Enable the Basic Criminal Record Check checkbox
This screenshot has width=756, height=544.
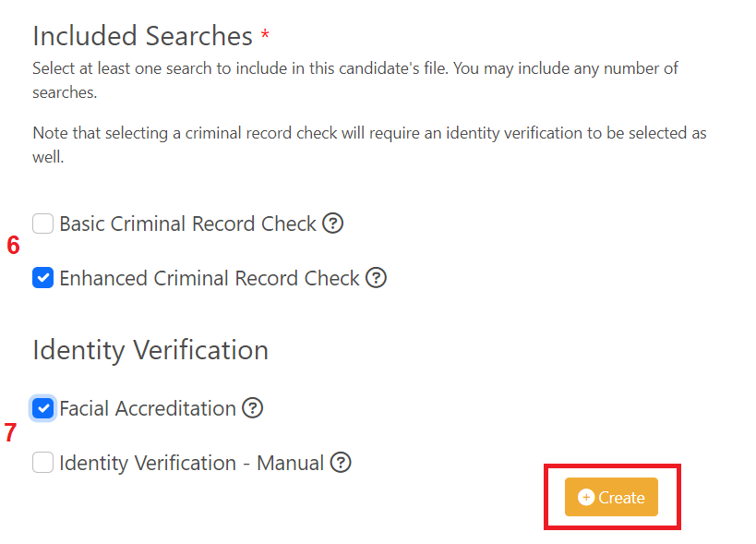click(42, 224)
